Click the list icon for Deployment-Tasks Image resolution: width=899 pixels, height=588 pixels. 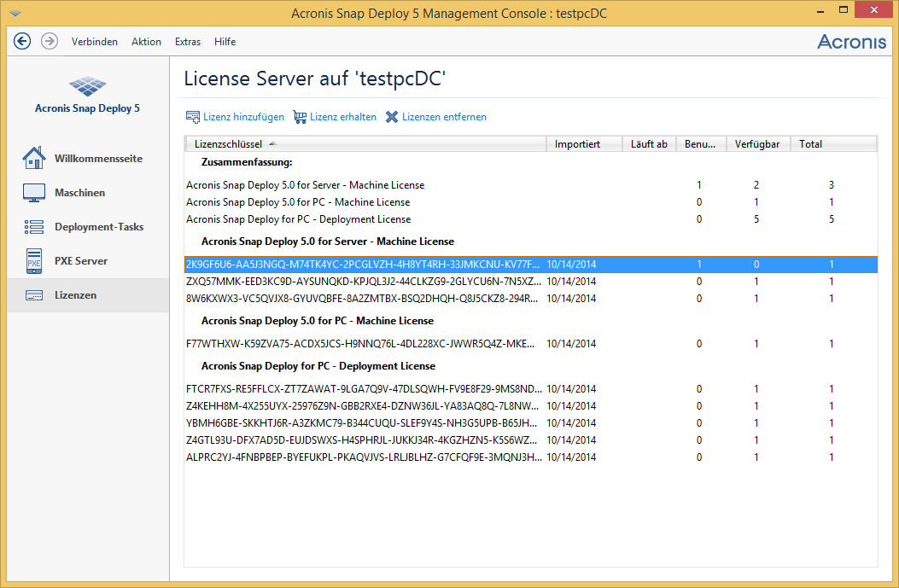34,227
